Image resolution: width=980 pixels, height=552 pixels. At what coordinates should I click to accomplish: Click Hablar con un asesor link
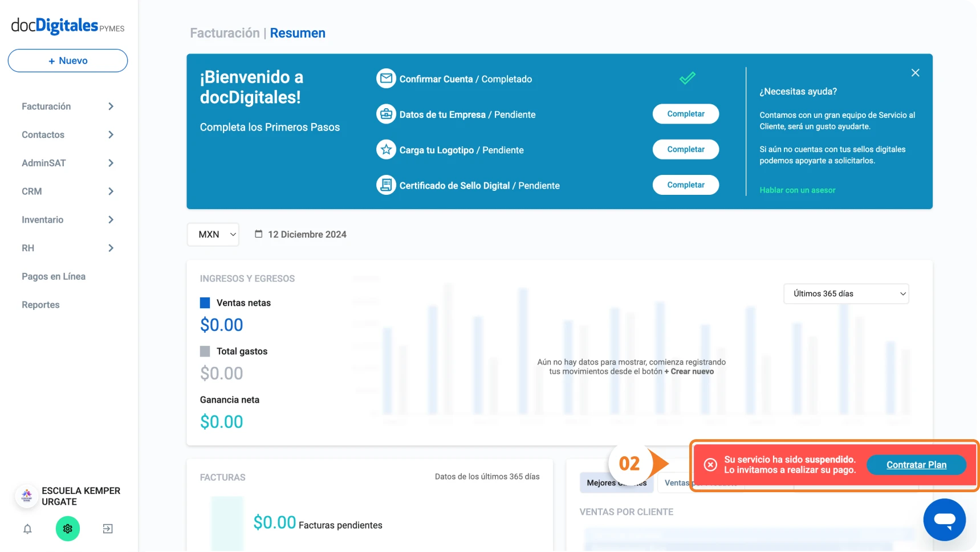tap(797, 190)
